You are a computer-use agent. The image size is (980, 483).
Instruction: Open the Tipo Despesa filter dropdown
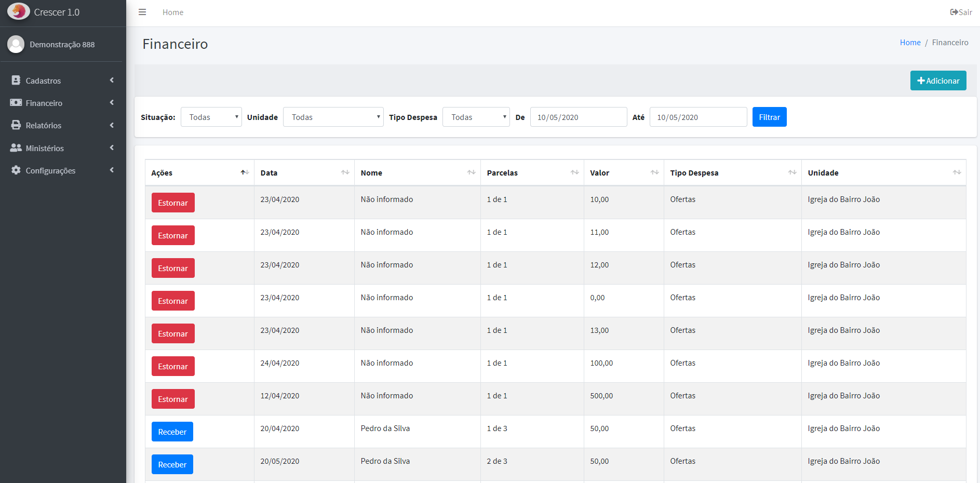[476, 117]
